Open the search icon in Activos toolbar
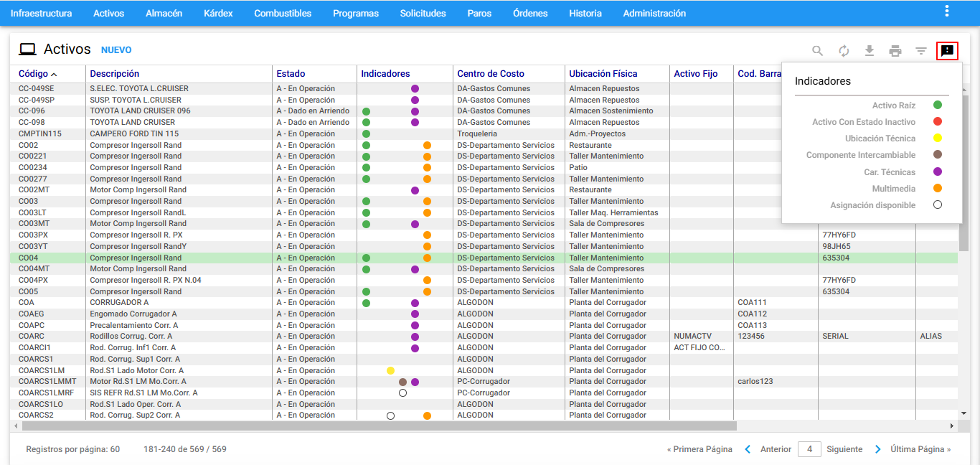980x465 pixels. 817,51
